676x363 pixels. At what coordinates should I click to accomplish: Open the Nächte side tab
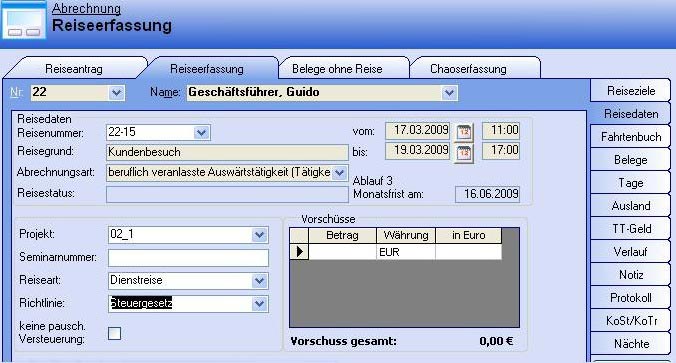631,344
